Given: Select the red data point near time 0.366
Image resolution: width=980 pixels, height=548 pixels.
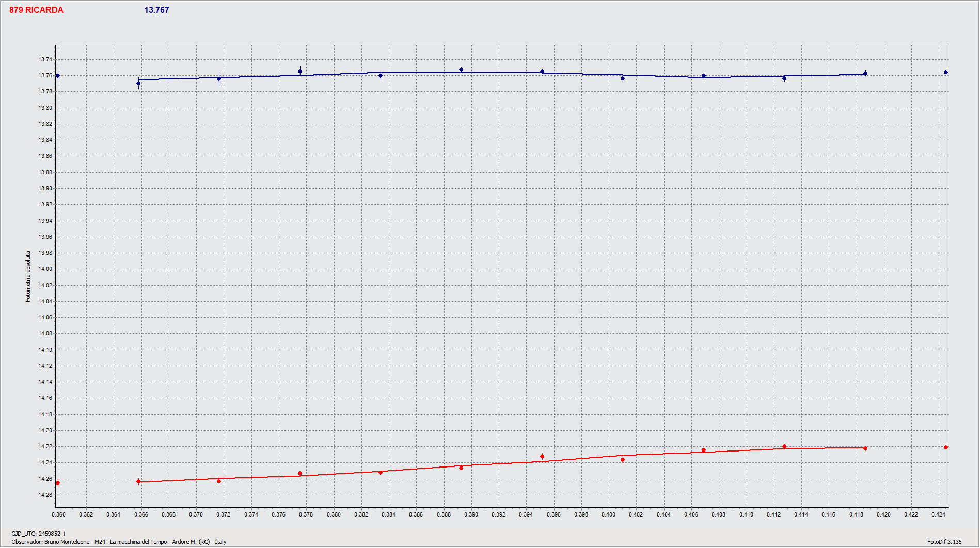Looking at the screenshot, I should coord(138,481).
